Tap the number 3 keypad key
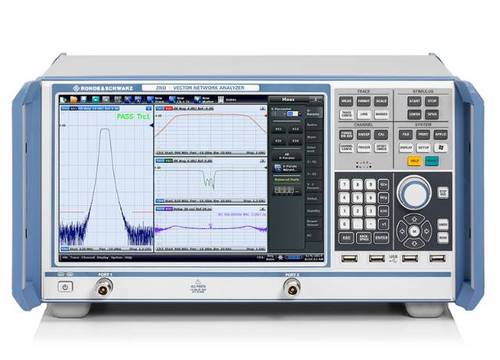 pyautogui.click(x=370, y=211)
